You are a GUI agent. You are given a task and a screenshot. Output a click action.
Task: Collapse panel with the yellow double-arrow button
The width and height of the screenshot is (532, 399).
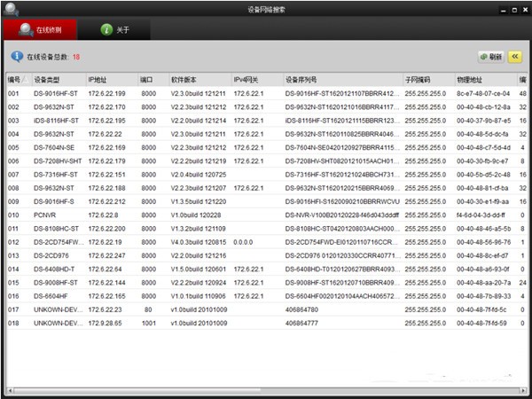pyautogui.click(x=515, y=56)
